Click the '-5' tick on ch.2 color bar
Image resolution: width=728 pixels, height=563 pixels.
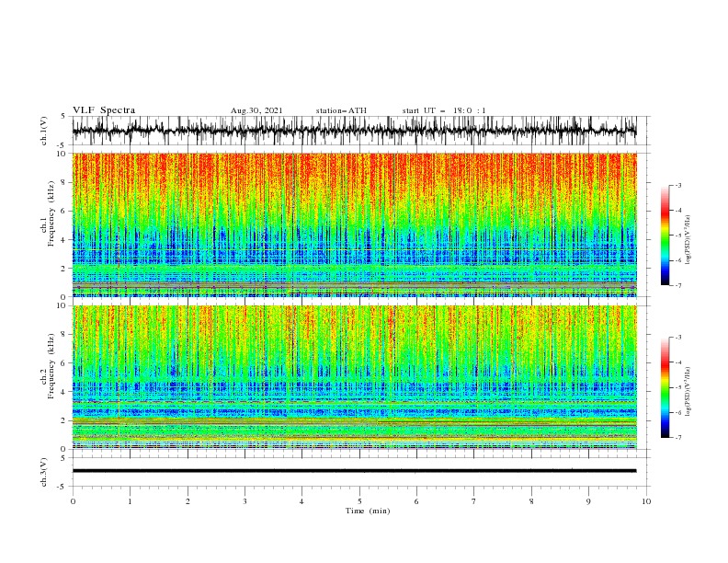pos(678,387)
